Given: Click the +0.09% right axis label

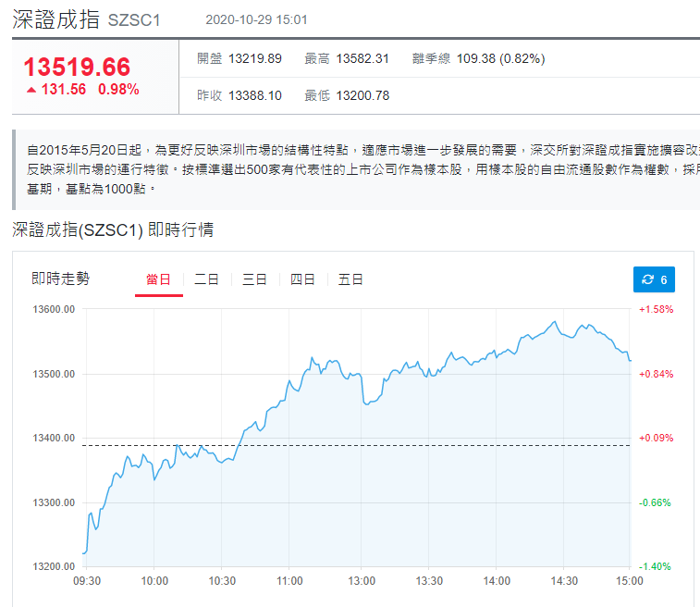Looking at the screenshot, I should click(x=656, y=438).
